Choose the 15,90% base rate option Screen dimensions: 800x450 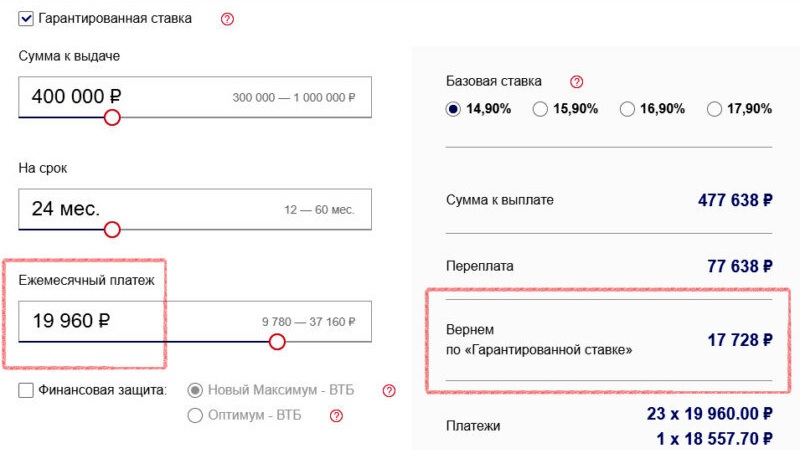pyautogui.click(x=540, y=109)
